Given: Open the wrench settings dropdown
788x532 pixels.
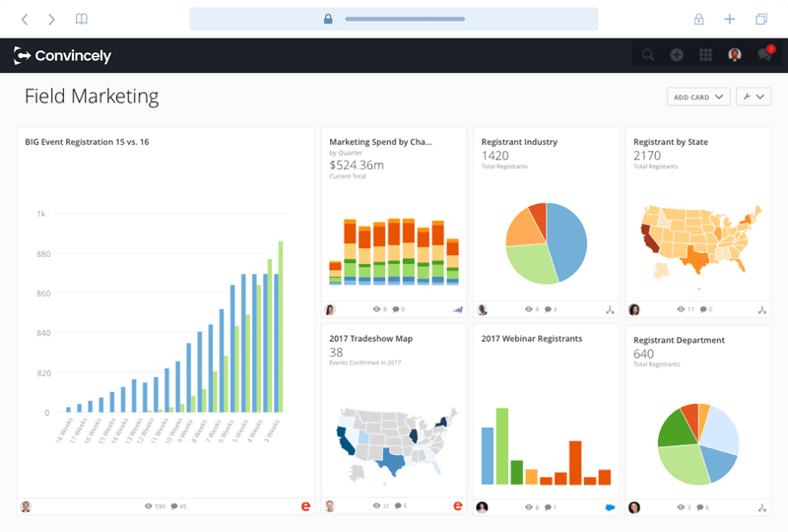Looking at the screenshot, I should [753, 97].
